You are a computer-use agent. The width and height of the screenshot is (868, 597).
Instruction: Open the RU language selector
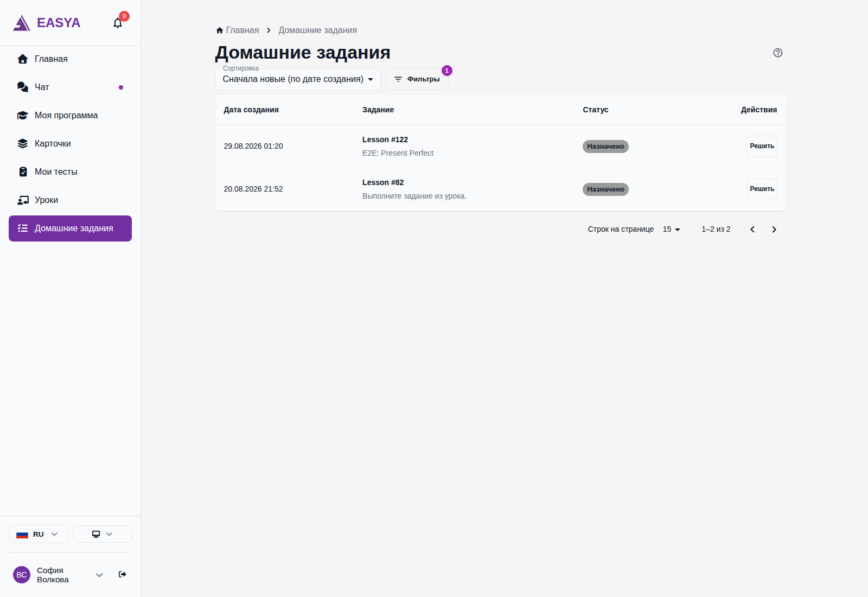38,534
